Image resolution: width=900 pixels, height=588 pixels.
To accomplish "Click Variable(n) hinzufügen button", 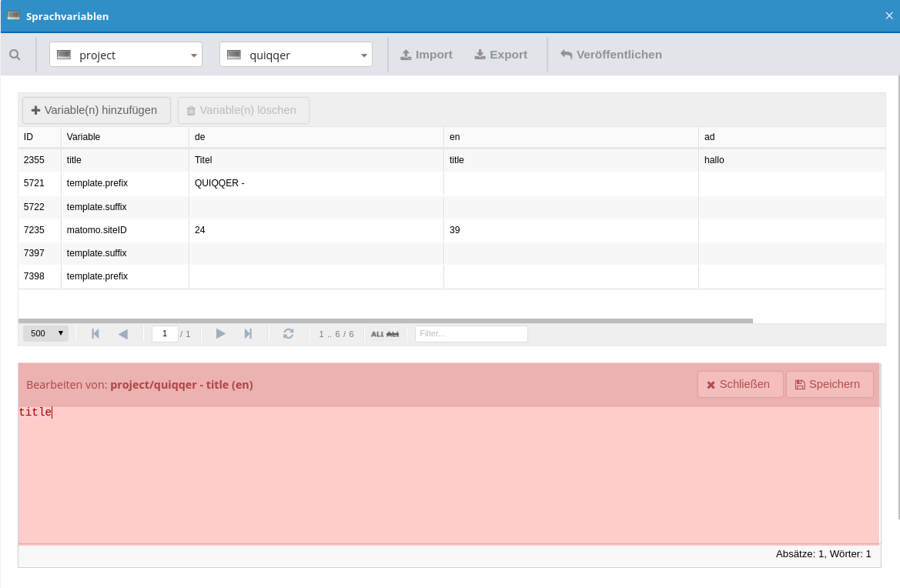I will click(96, 110).
